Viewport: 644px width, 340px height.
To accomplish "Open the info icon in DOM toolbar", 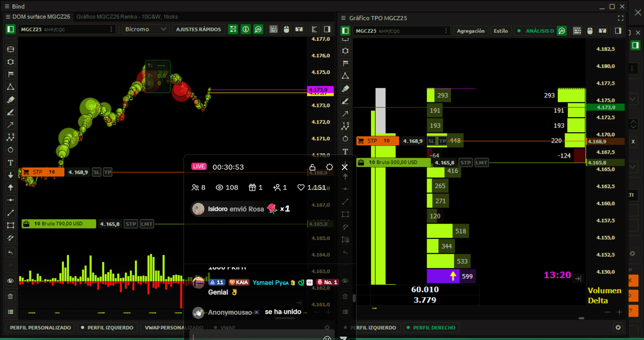I will 246,30.
